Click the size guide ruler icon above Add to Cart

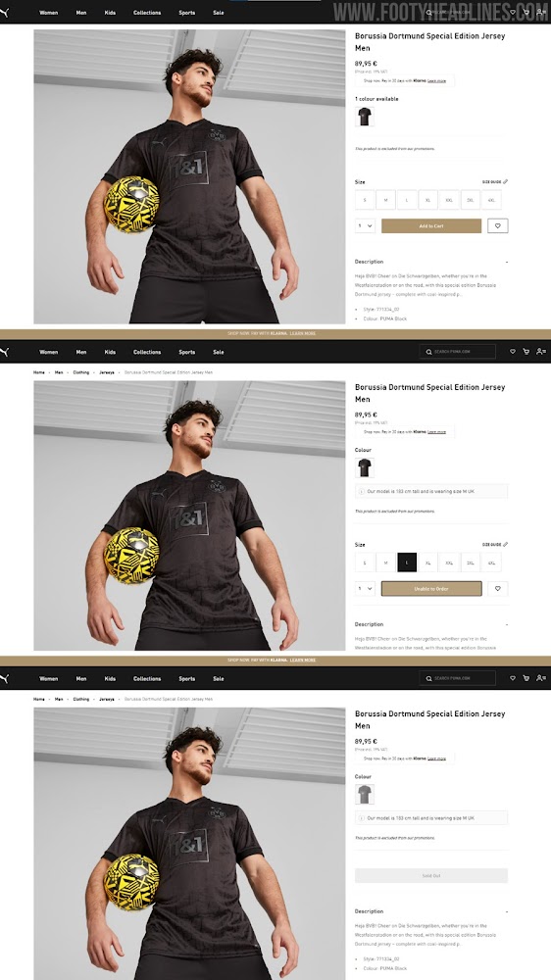coord(505,182)
